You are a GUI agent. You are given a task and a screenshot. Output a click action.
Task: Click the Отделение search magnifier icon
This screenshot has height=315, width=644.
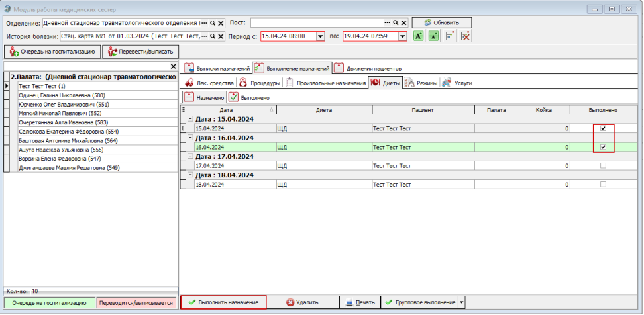coord(213,23)
